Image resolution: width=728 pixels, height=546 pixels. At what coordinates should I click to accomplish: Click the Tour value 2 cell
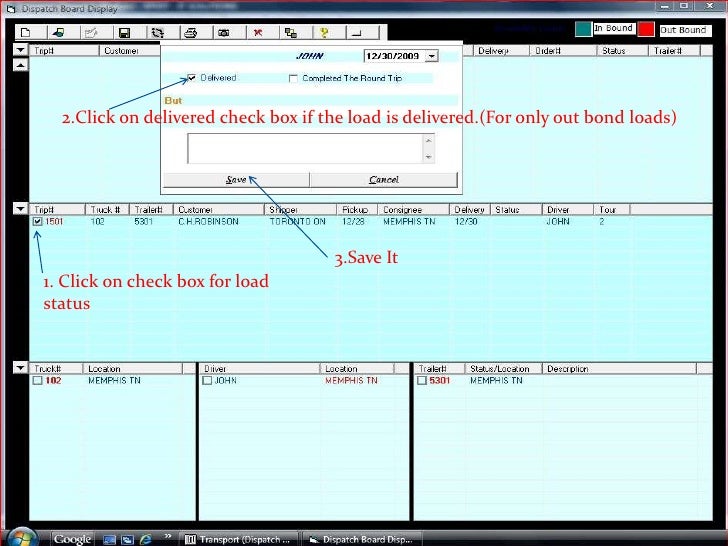pyautogui.click(x=602, y=222)
